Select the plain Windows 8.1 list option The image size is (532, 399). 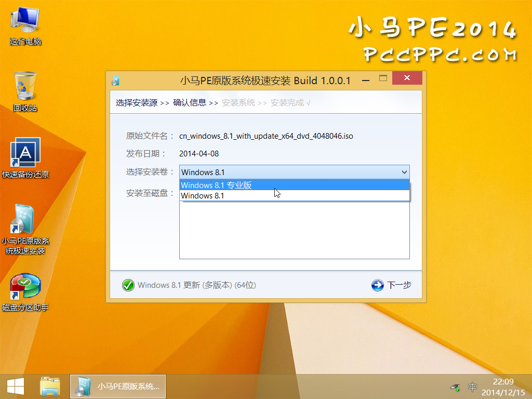(x=294, y=196)
